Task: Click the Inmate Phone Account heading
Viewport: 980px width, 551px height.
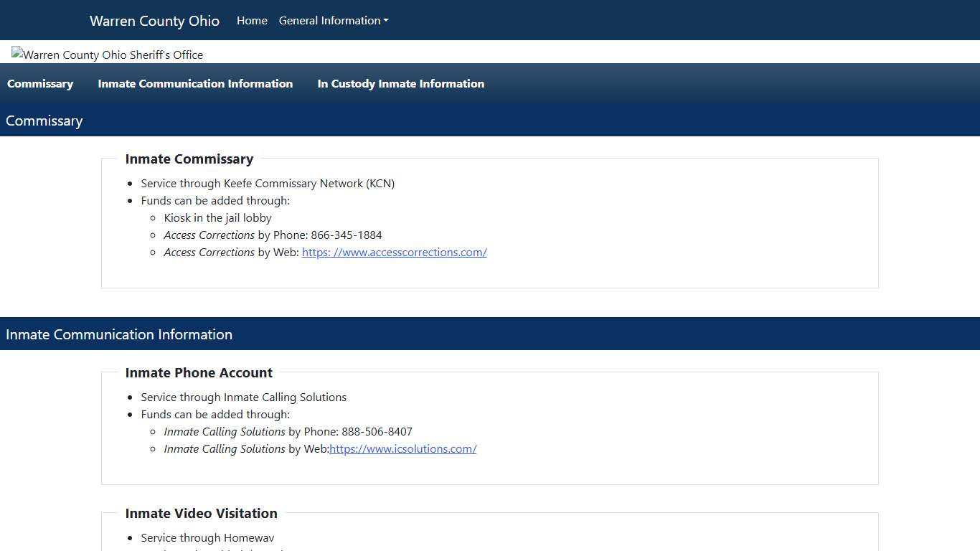Action: pyautogui.click(x=199, y=373)
